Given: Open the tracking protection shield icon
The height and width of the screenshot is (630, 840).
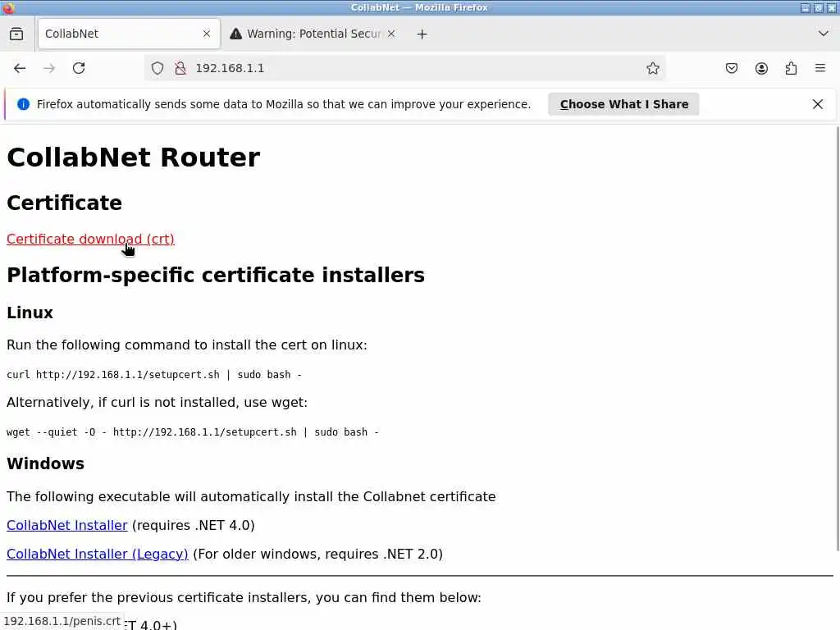Looking at the screenshot, I should [x=157, y=68].
